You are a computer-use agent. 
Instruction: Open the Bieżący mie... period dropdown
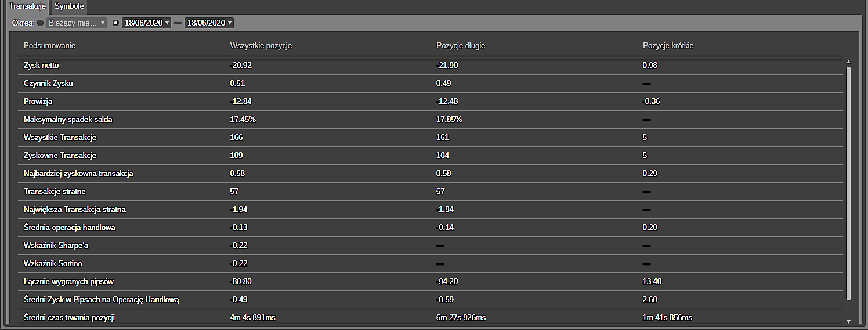(76, 23)
